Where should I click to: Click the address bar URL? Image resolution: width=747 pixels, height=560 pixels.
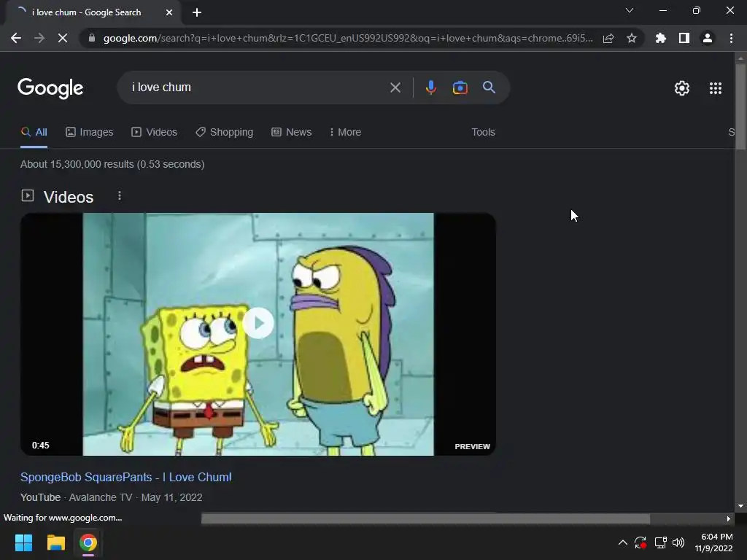point(348,38)
